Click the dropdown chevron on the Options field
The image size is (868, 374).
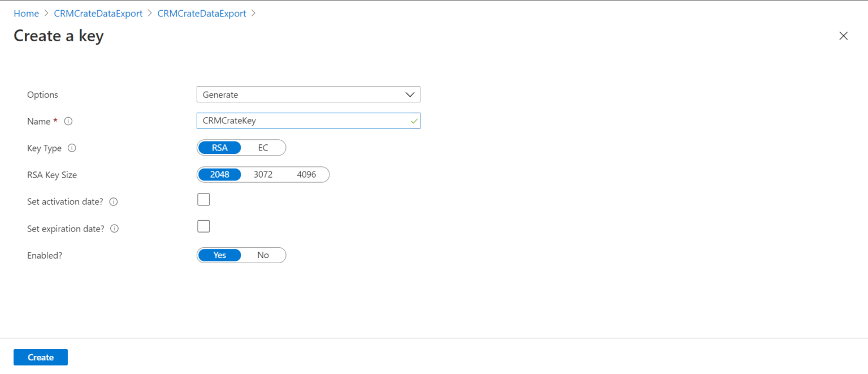click(410, 94)
